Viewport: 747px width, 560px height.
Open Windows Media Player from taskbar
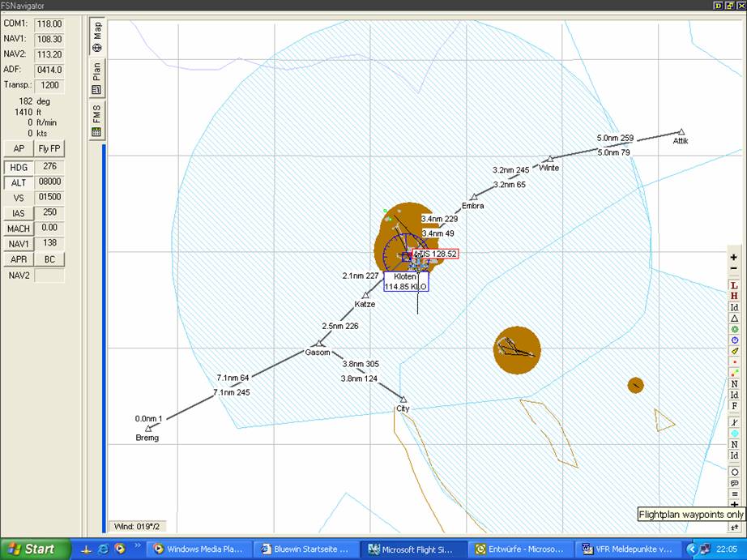[x=198, y=549]
